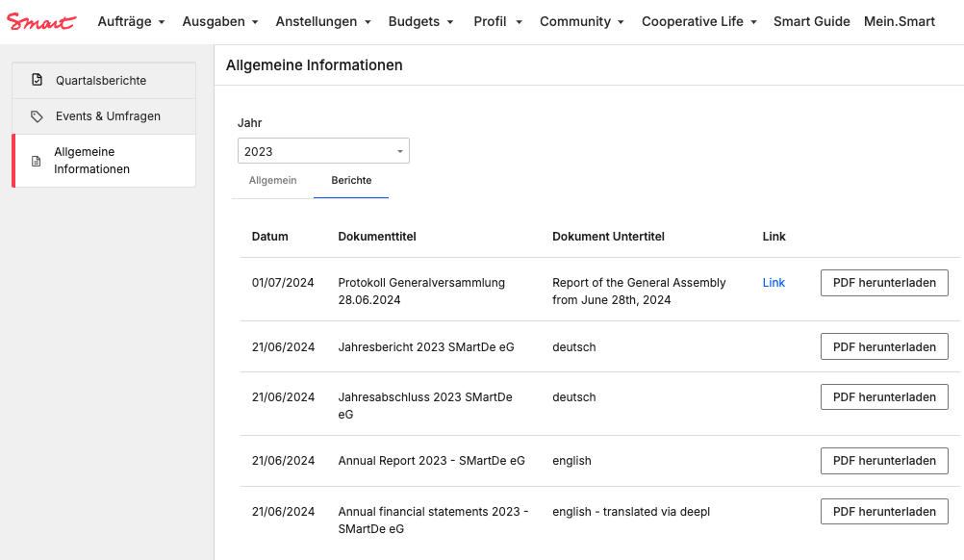
Task: Open the Jahr 2023 combo box
Action: [x=323, y=151]
